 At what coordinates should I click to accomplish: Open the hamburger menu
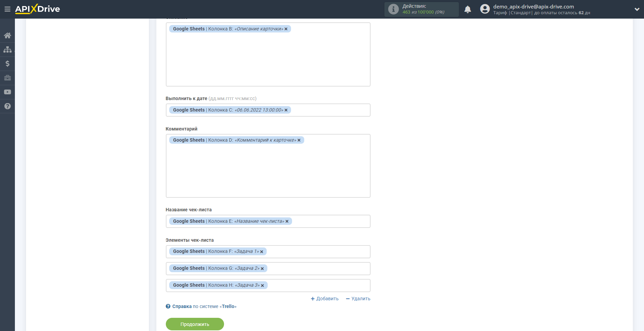(7, 9)
